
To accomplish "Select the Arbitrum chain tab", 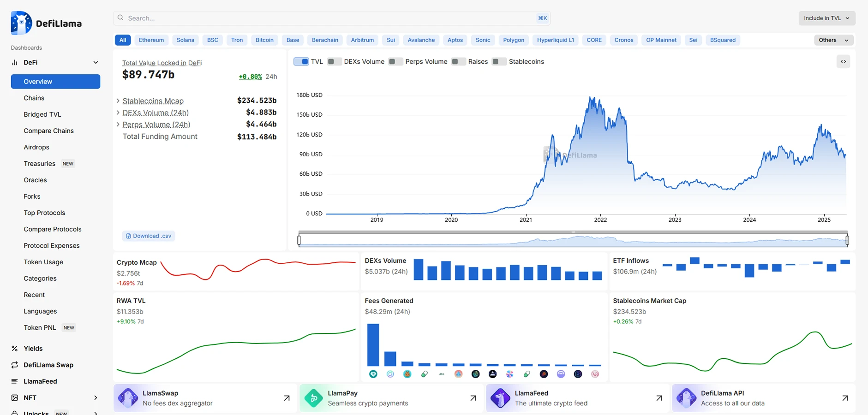I will [x=362, y=40].
